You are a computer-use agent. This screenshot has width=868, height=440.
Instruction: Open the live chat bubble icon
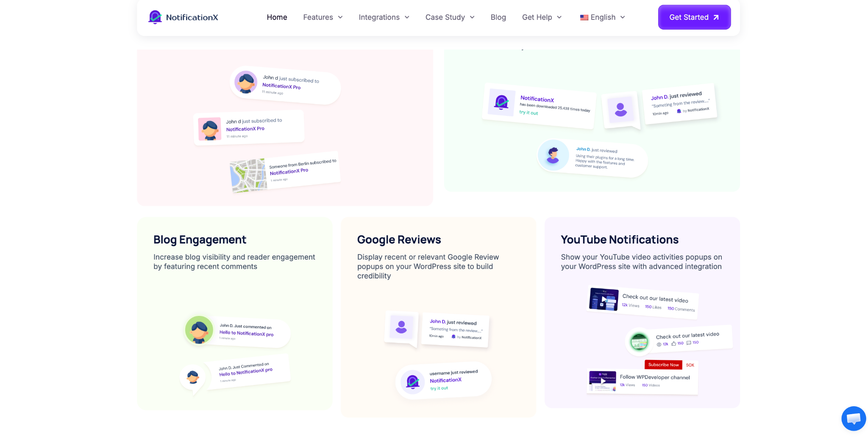click(854, 418)
